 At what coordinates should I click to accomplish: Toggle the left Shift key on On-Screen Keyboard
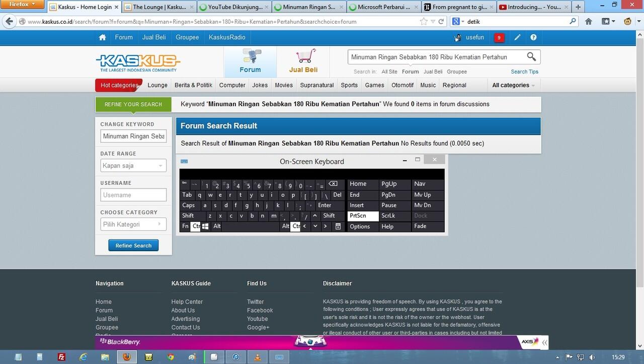192,216
